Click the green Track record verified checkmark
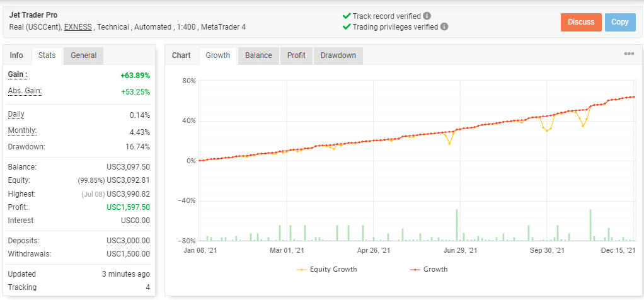The width and height of the screenshot is (644, 300). [346, 16]
